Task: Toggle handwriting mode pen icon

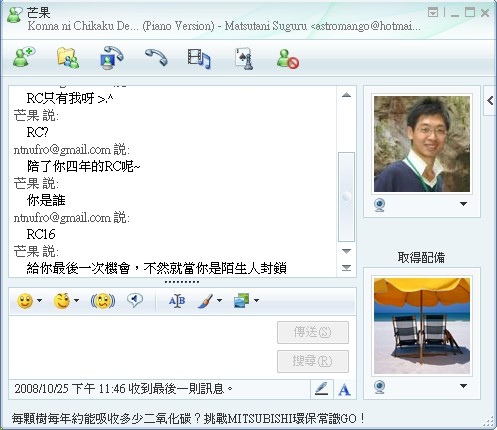Action: pyautogui.click(x=322, y=389)
